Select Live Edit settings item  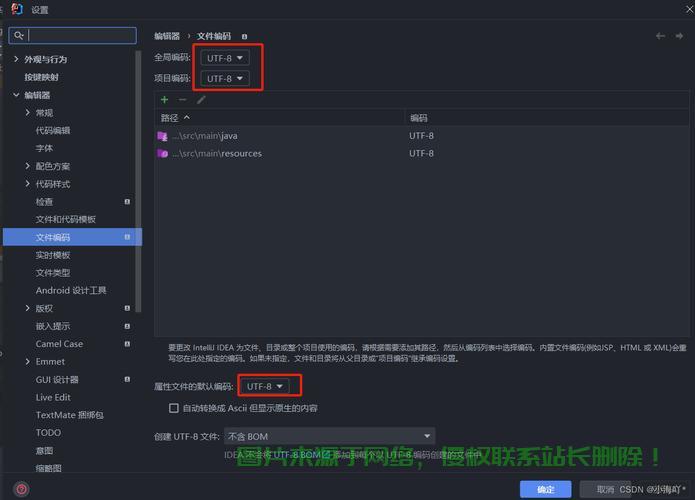click(x=53, y=397)
